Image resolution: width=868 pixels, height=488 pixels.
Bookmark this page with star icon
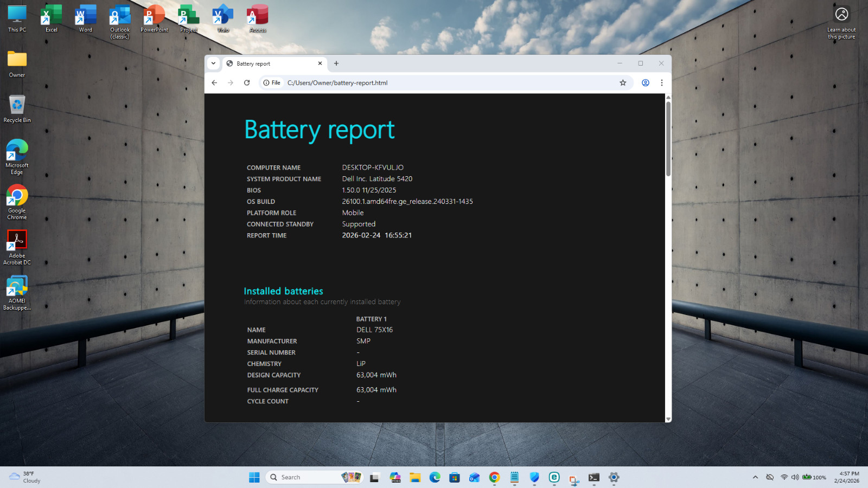click(x=623, y=83)
